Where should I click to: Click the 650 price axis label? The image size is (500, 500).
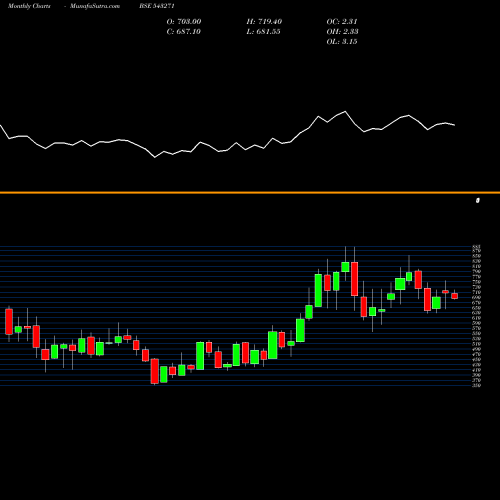click(477, 308)
